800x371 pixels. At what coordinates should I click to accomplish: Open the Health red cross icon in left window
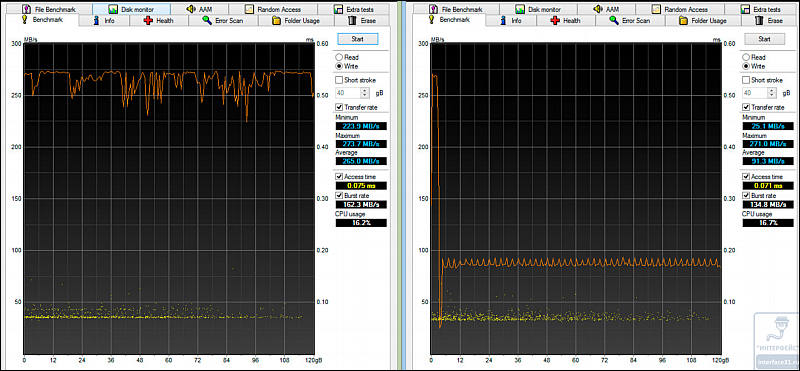tap(148, 20)
